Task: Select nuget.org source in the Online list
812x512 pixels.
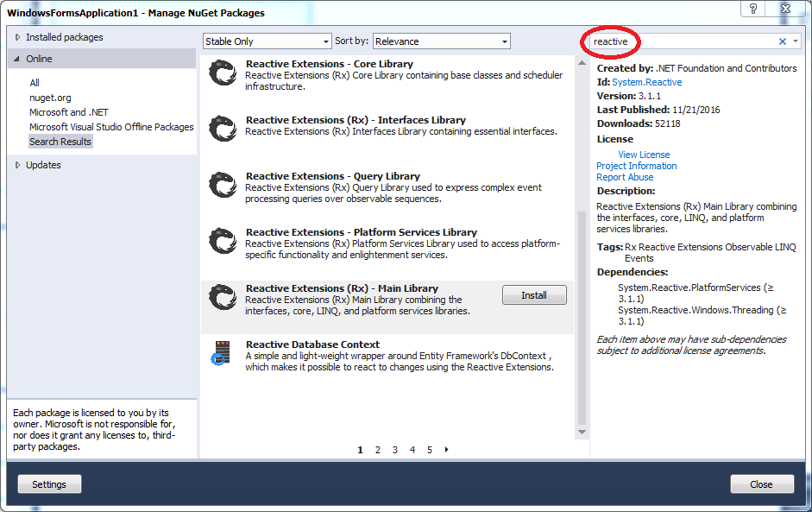Action: pos(50,98)
